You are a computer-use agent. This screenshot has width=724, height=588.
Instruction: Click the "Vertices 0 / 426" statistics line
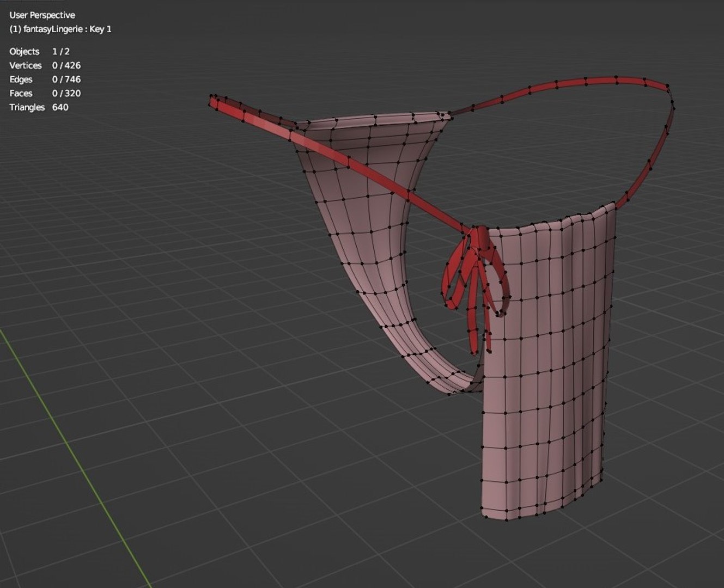[45, 65]
